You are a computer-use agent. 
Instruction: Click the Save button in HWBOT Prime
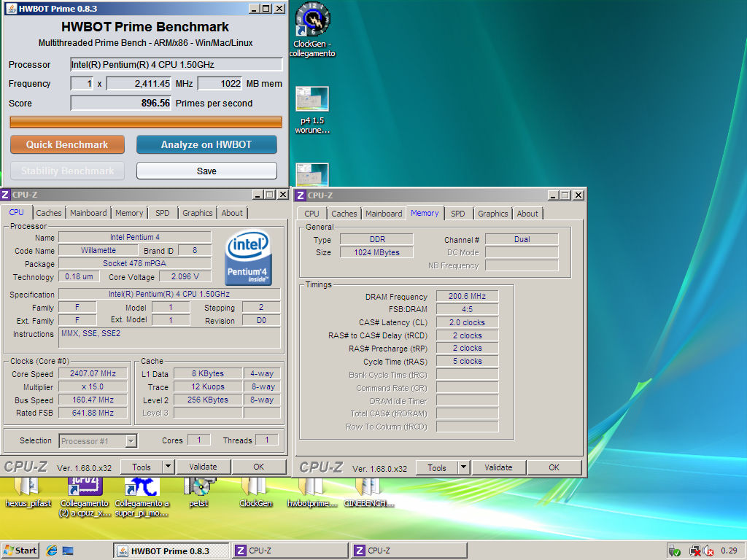206,171
